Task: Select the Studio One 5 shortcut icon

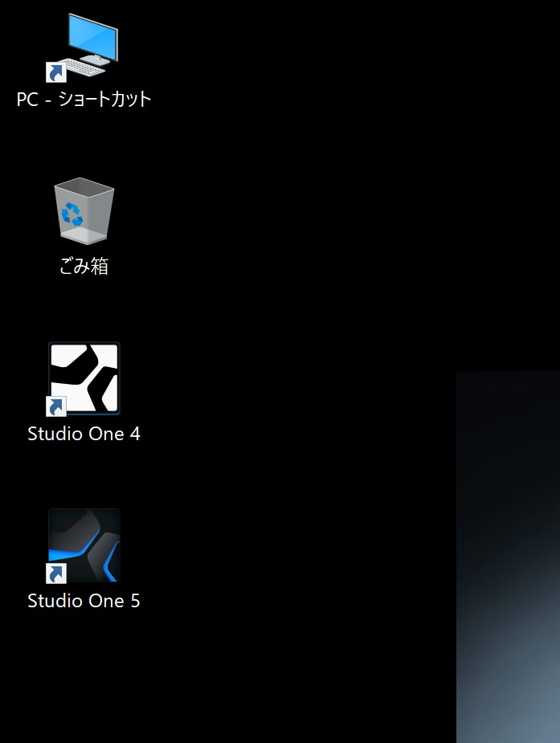Action: pos(84,546)
